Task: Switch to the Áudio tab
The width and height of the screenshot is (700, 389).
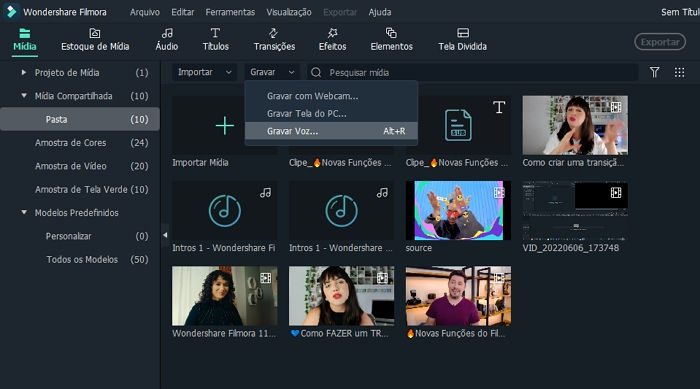Action: click(167, 40)
